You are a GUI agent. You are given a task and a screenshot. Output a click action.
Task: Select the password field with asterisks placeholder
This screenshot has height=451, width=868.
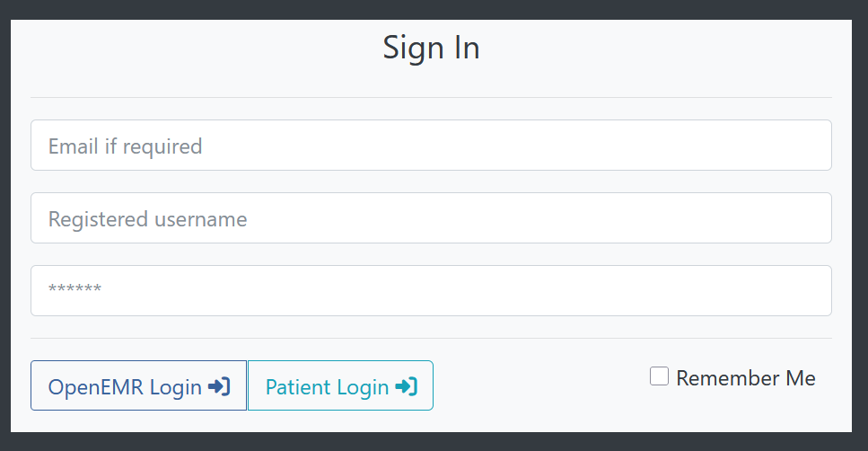[431, 290]
